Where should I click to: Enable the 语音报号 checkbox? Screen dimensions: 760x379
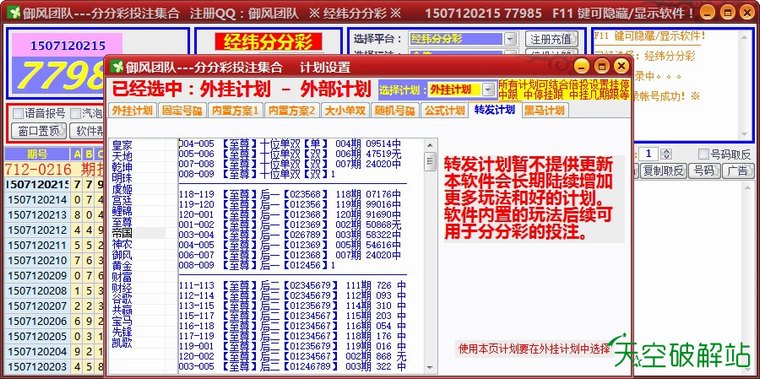(18, 114)
